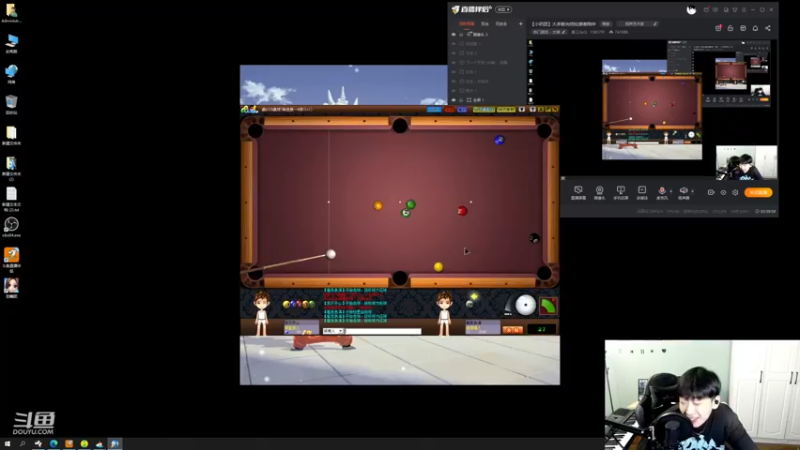
Task: Click the orange stream button in the streaming app
Action: pyautogui.click(x=758, y=192)
